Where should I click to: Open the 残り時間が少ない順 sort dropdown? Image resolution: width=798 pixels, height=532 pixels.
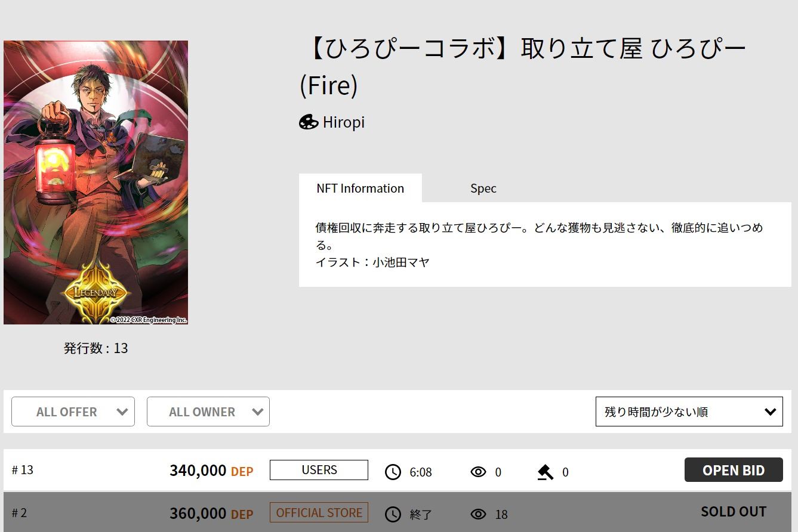(689, 411)
